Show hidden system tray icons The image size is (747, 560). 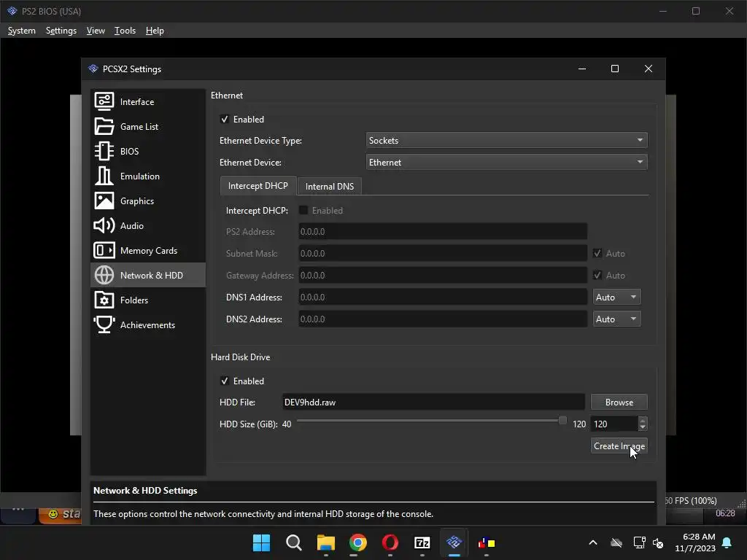pos(592,542)
